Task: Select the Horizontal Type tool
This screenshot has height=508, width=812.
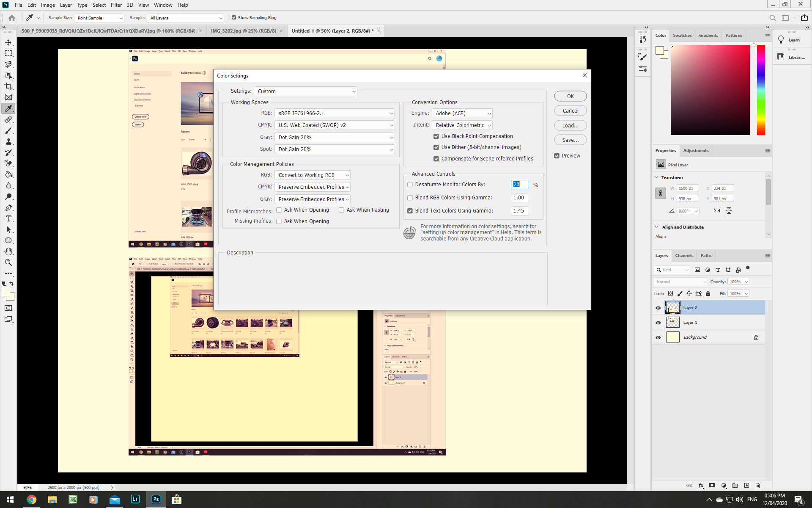Action: point(8,219)
